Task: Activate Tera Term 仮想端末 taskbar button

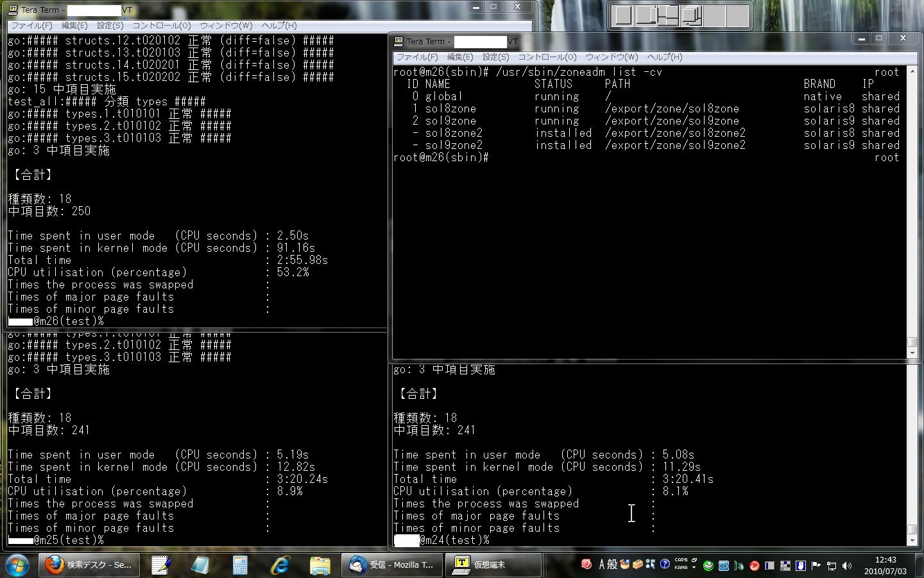Action: [x=494, y=565]
